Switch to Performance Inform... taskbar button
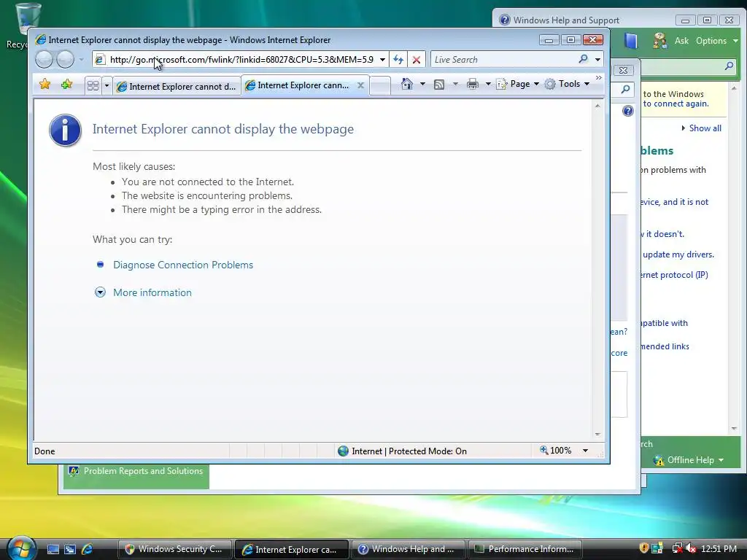The width and height of the screenshot is (747, 560). click(x=525, y=549)
